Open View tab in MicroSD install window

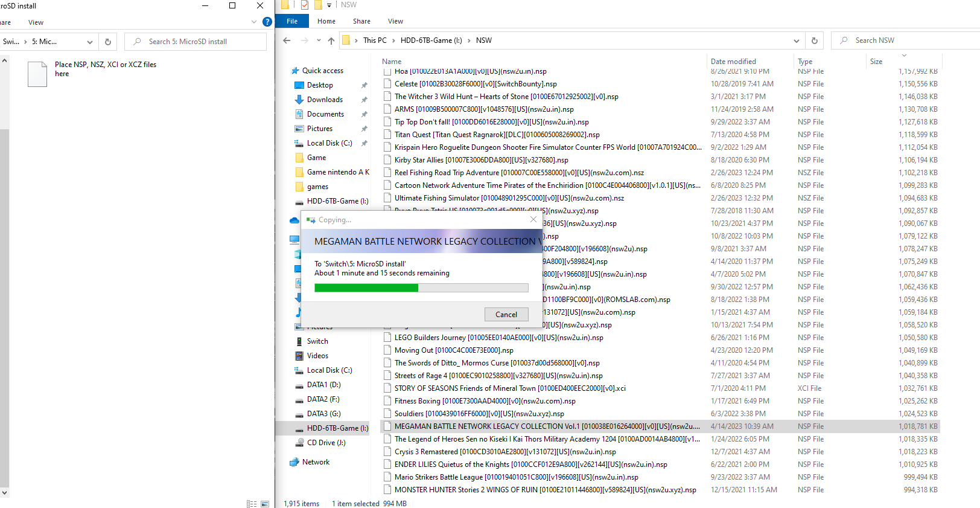coord(36,22)
